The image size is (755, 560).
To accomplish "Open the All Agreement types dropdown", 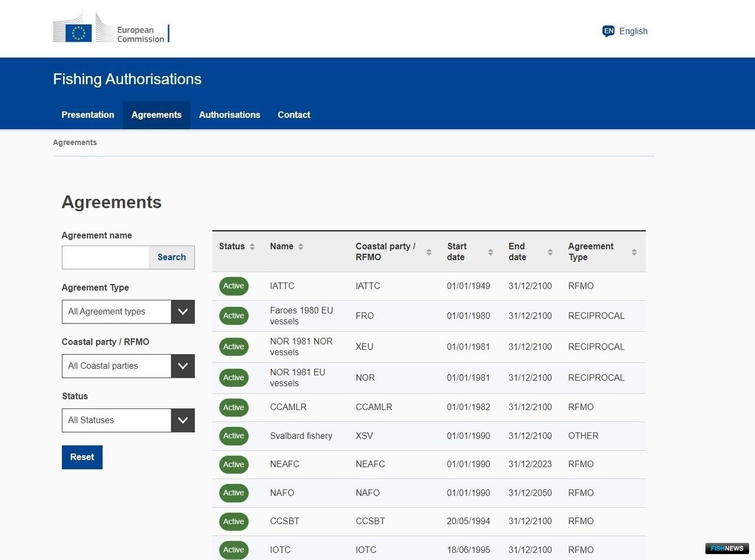I will (x=128, y=312).
